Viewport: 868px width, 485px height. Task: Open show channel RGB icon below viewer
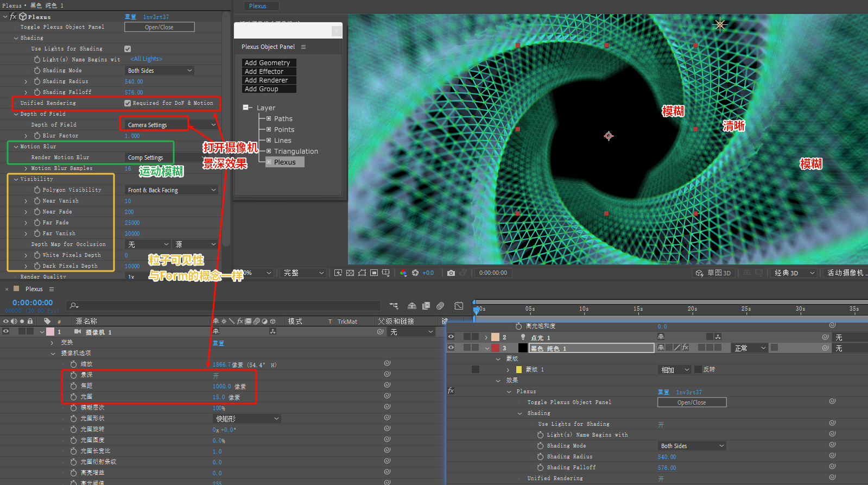click(403, 273)
